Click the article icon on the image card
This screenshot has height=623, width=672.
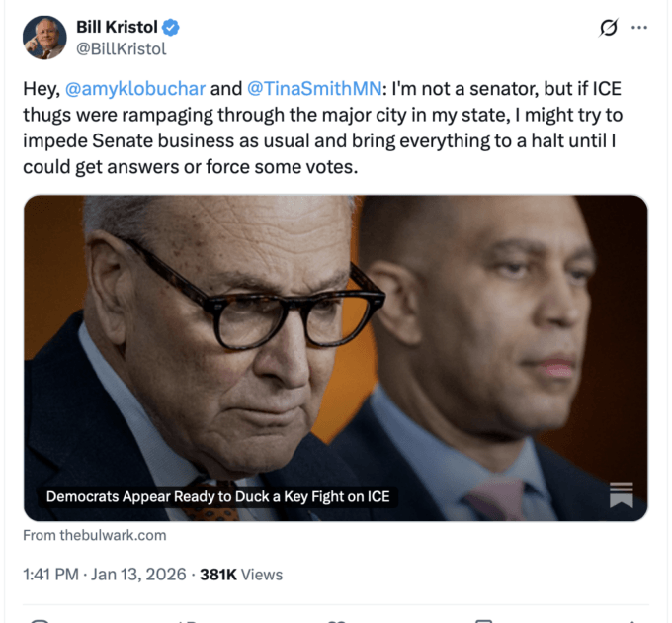(621, 494)
